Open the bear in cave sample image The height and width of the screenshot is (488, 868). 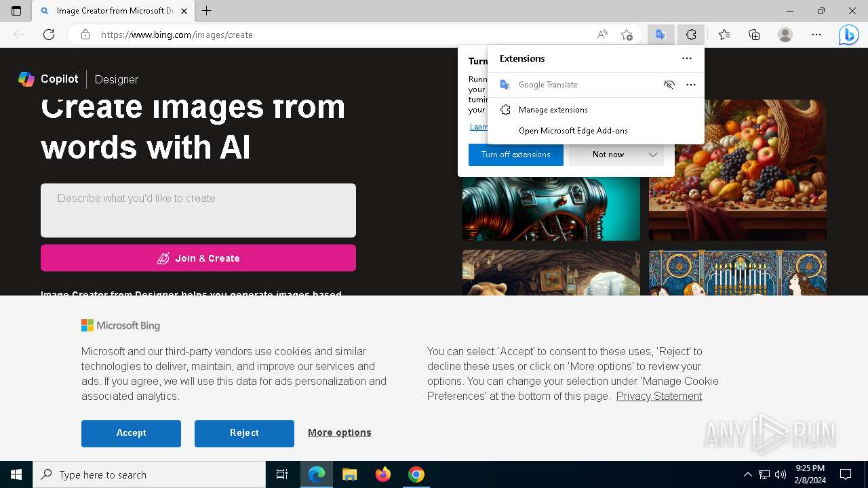551,273
